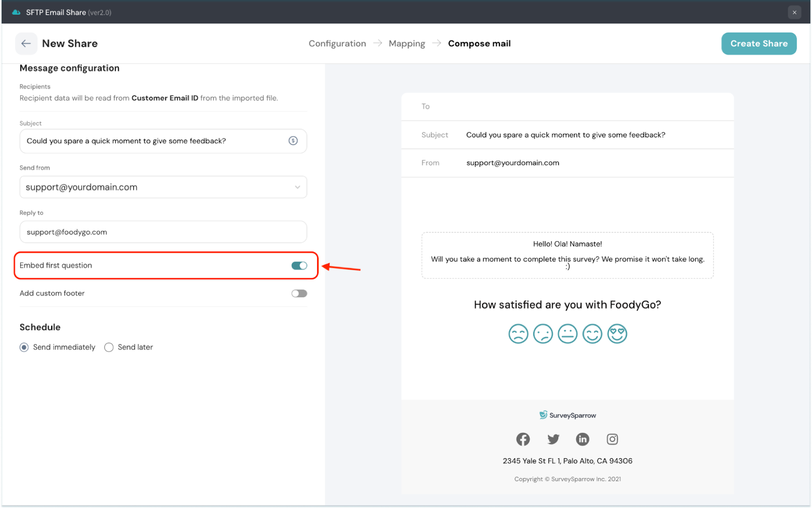Disable the Embed first question toggle
Image resolution: width=812 pixels, height=509 pixels.
299,265
